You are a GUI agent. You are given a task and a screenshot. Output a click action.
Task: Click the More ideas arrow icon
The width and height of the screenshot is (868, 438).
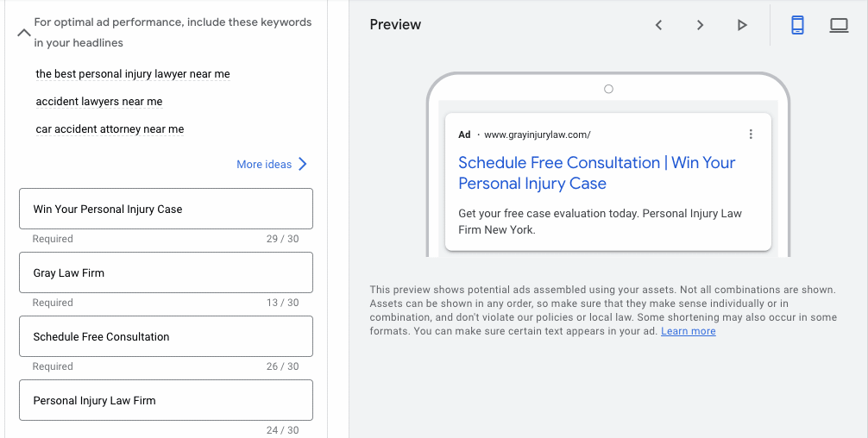tap(303, 164)
